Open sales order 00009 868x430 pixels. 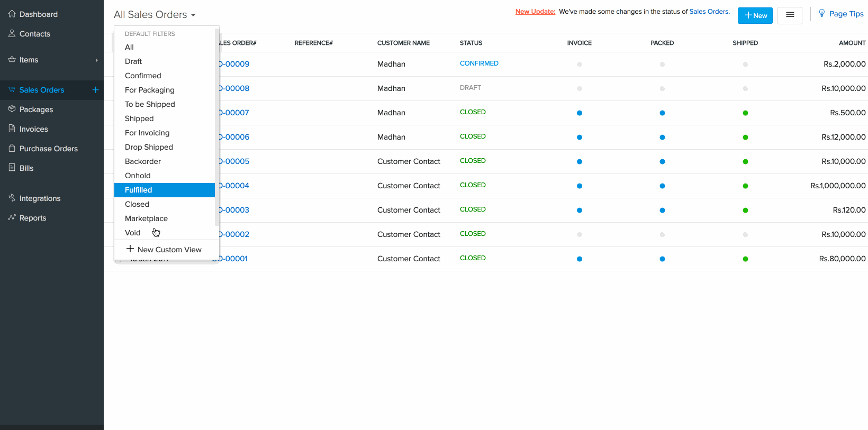(234, 64)
